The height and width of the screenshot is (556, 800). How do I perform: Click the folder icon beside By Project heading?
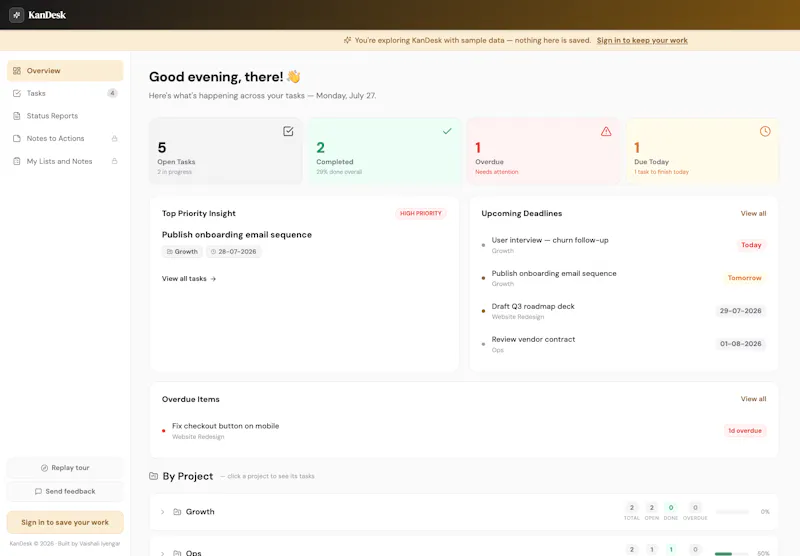[154, 476]
